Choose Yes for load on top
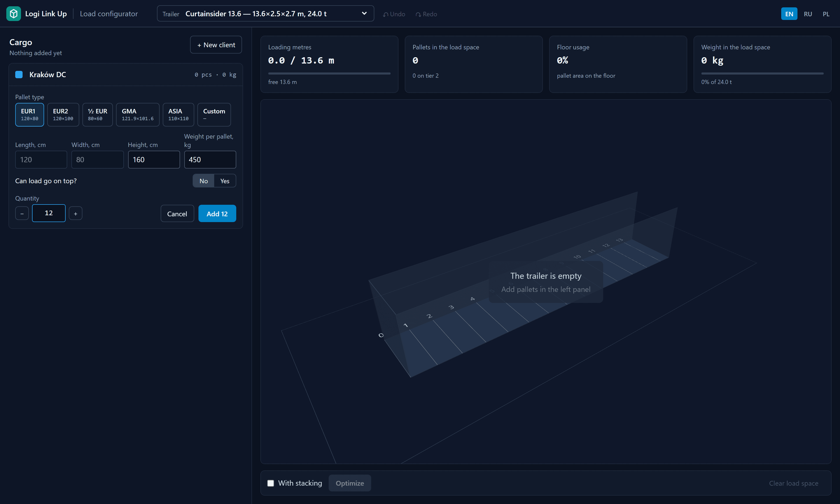Screen dimensions: 840x504 click(x=225, y=181)
